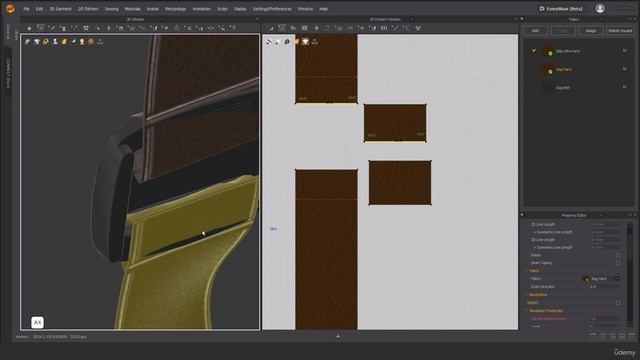640x360 pixels.
Task: Toggle the Elastic checkbox
Action: pyautogui.click(x=618, y=255)
